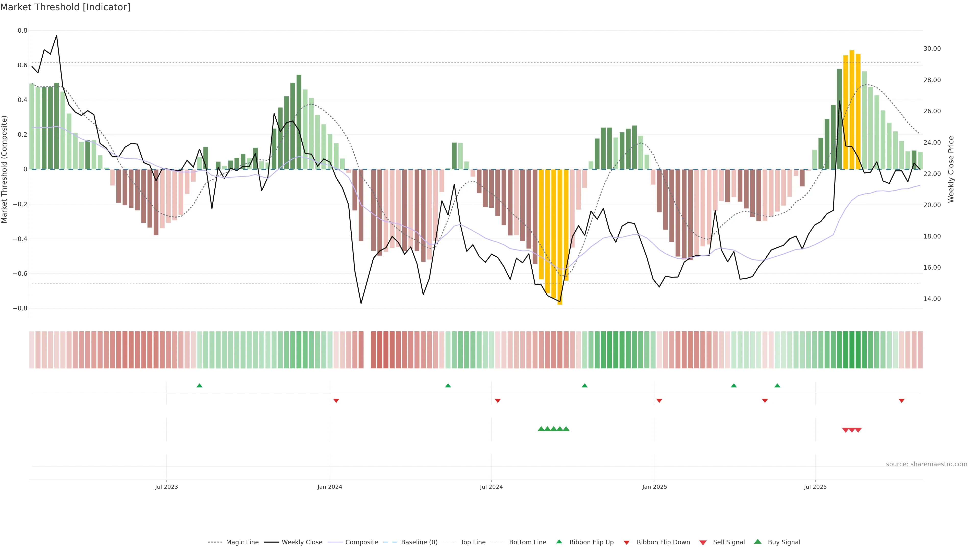Click the rightmost red Ribbon Flip Down marker
The width and height of the screenshot is (980, 551).
coord(901,401)
